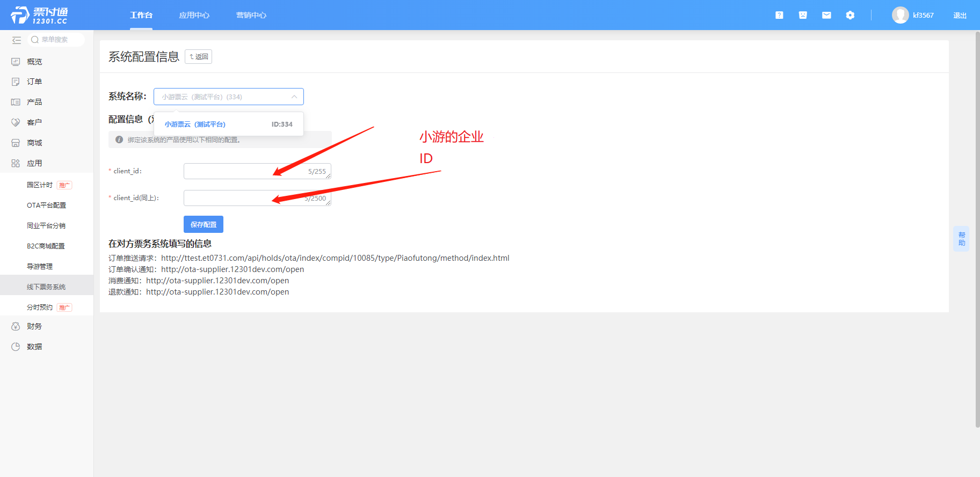Click the 保存配置 button
This screenshot has height=477, width=980.
(203, 224)
